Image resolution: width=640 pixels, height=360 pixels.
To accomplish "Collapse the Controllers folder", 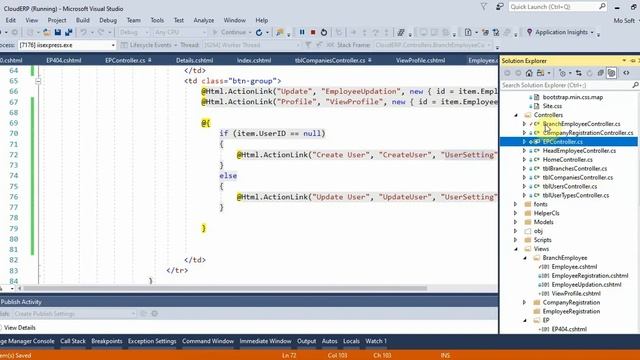I will (516, 115).
